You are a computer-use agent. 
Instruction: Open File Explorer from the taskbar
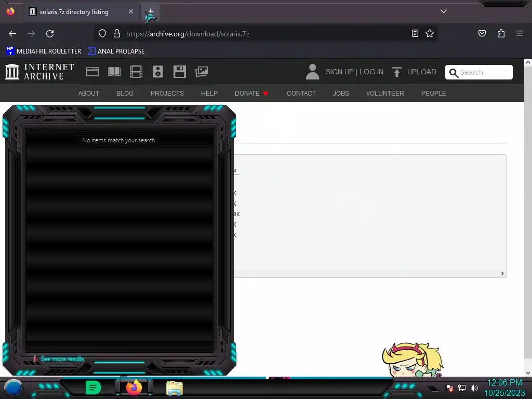175,388
